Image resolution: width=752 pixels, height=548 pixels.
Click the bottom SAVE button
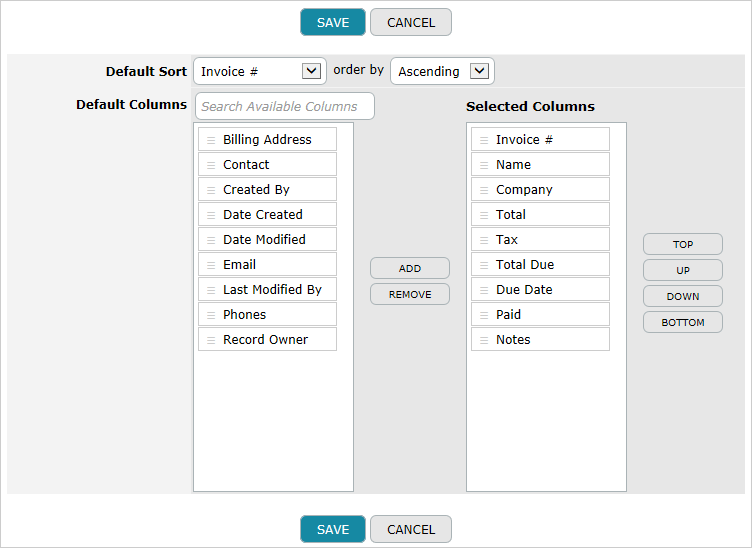pos(333,529)
